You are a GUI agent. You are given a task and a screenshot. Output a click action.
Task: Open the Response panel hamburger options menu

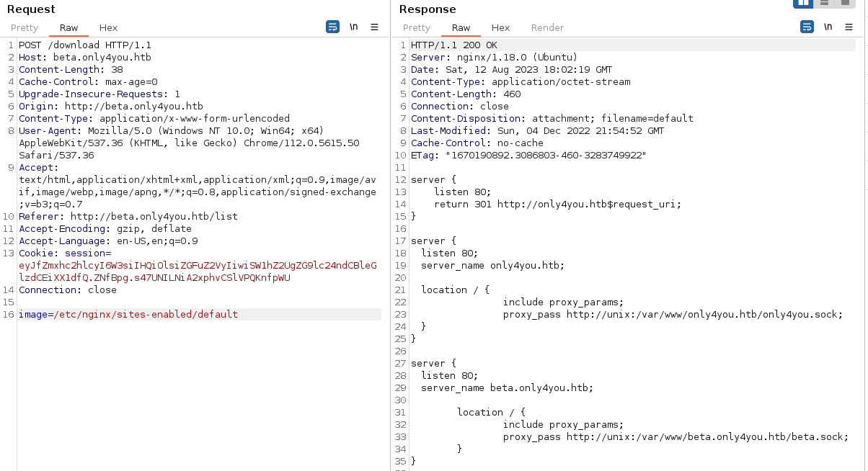point(849,27)
